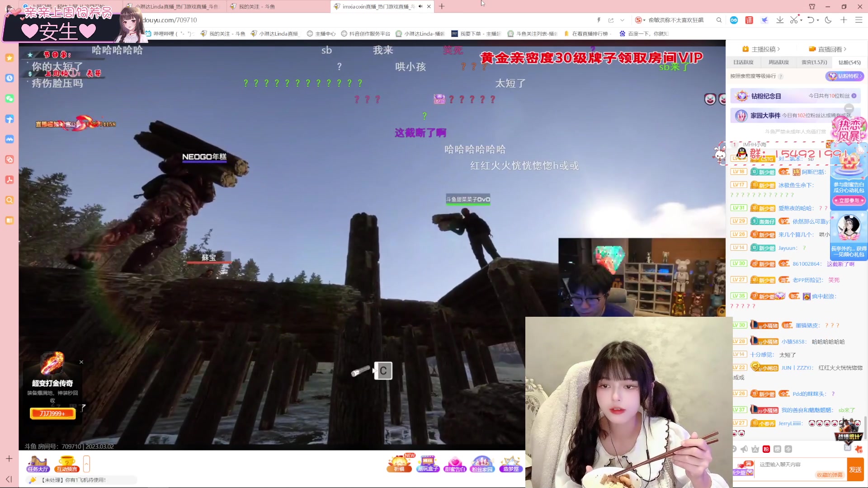Collapse the browser left sidebar arrow

pos(9,479)
